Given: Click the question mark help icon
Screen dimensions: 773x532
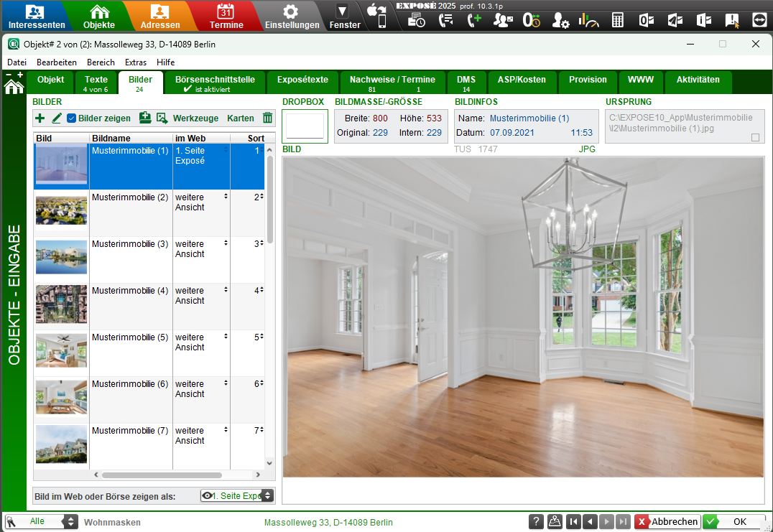Looking at the screenshot, I should (536, 522).
